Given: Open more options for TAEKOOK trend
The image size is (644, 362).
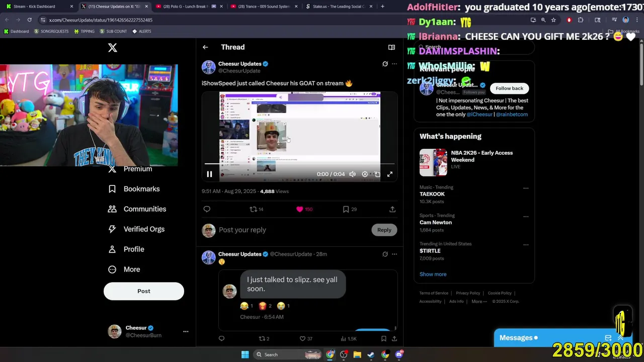Looking at the screenshot, I should 526,188.
